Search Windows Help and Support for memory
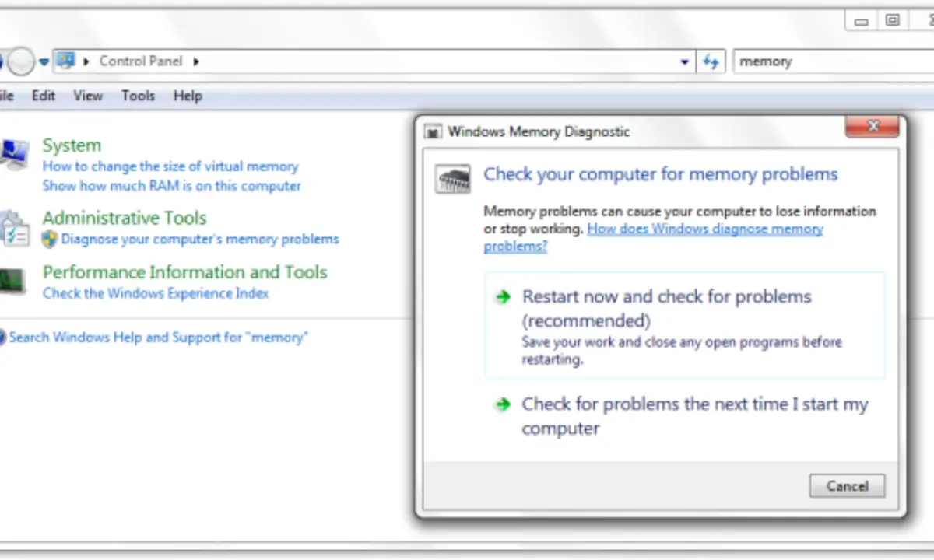The height and width of the screenshot is (560, 934). pyautogui.click(x=159, y=338)
